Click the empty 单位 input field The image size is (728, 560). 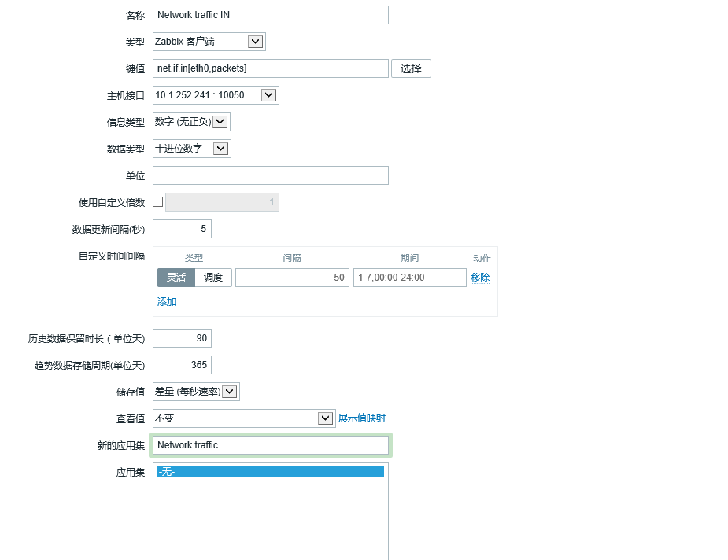point(270,175)
